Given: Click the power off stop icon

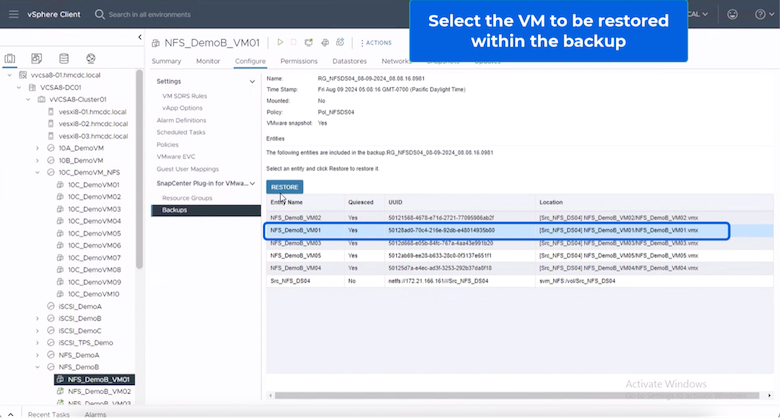Looking at the screenshot, I should pos(293,43).
